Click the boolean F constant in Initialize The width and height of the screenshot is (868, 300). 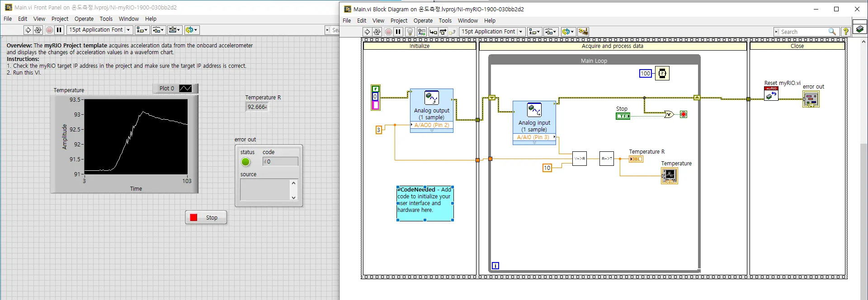coord(375,89)
